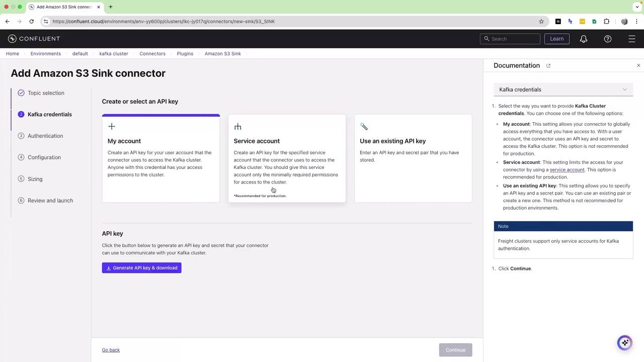This screenshot has width=644, height=362.
Task: Click the Confluent logo
Action: 34,39
